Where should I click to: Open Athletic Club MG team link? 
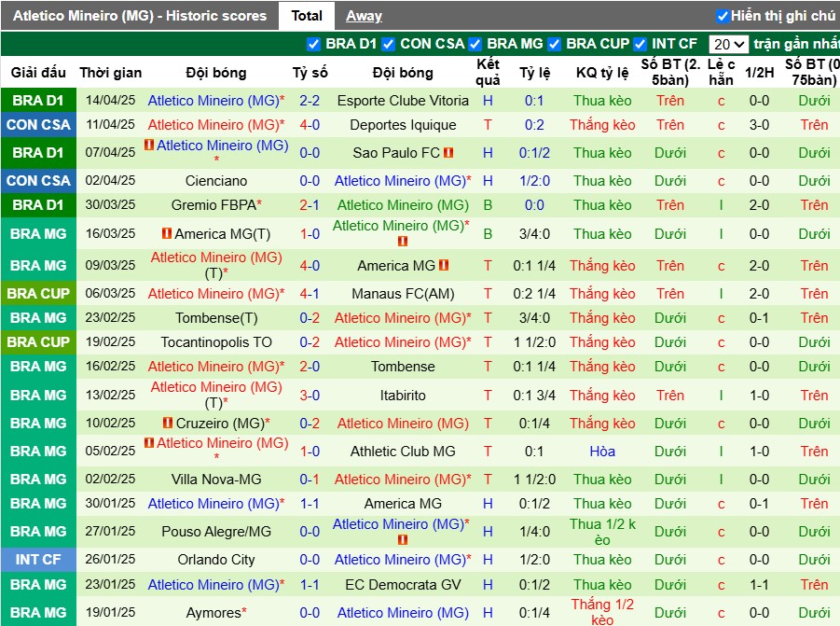coord(403,452)
